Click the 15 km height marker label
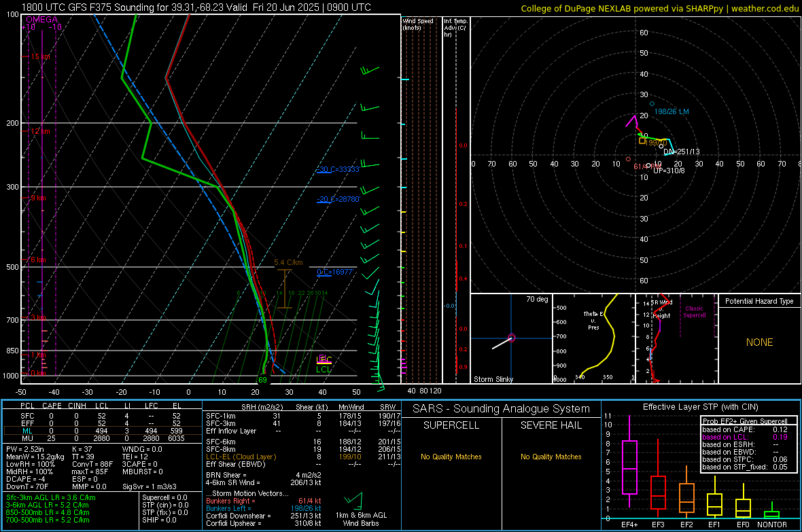The image size is (802, 532). click(40, 56)
